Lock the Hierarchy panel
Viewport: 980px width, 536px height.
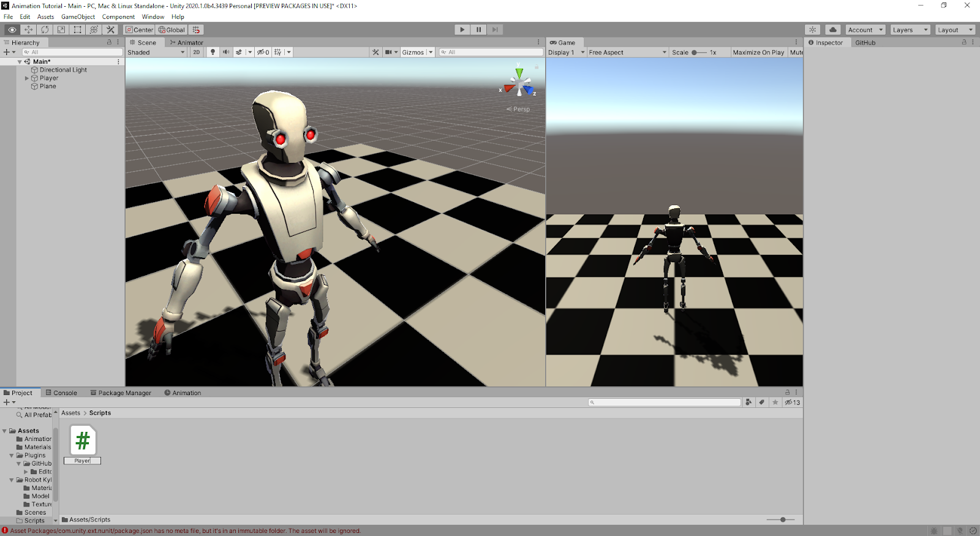[110, 42]
